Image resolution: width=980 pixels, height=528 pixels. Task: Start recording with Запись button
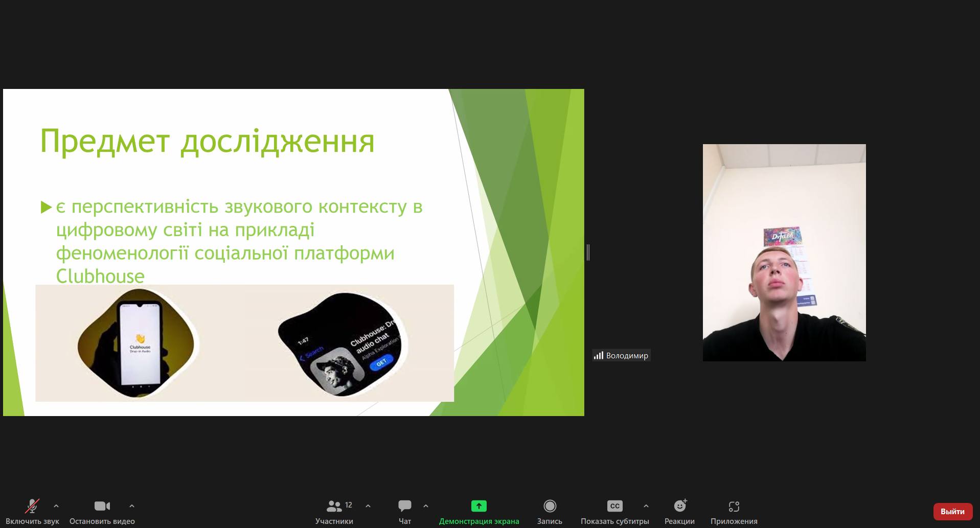[x=550, y=512]
